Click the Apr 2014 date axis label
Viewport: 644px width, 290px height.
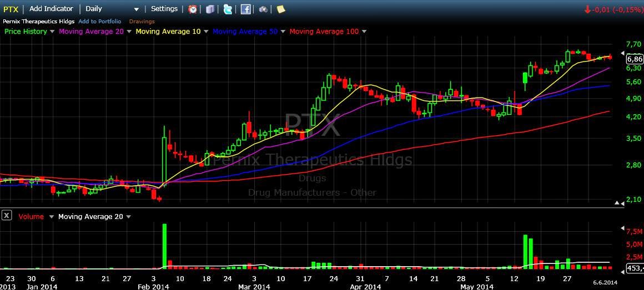(x=366, y=287)
